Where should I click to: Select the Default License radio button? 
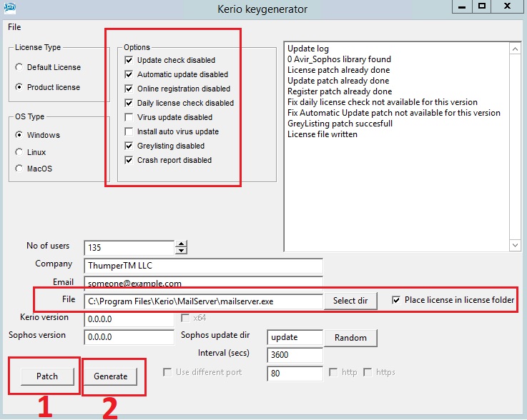click(19, 67)
